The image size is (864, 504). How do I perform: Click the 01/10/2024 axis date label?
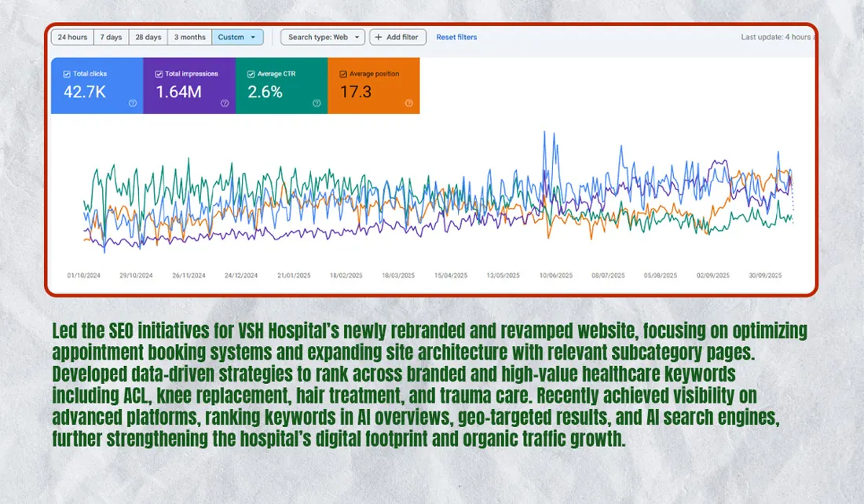(x=84, y=276)
